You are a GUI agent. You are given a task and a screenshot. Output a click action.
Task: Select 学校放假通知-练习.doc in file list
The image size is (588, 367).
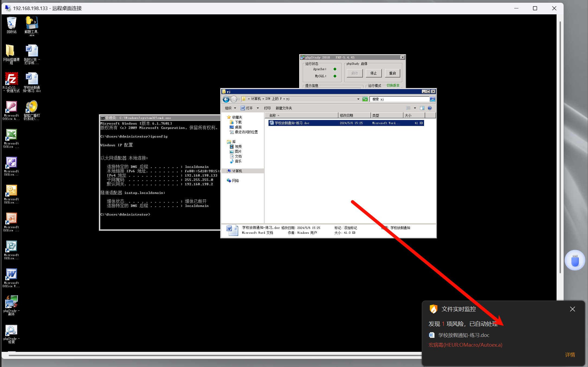coord(346,123)
